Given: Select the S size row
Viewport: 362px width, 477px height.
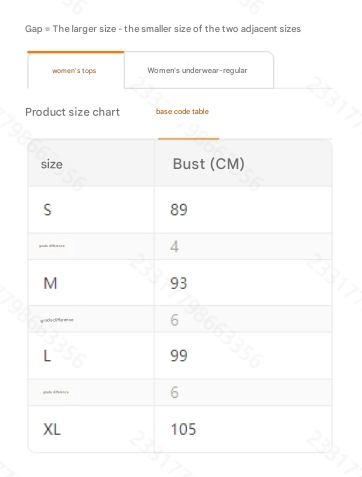Looking at the screenshot, I should [x=180, y=210].
